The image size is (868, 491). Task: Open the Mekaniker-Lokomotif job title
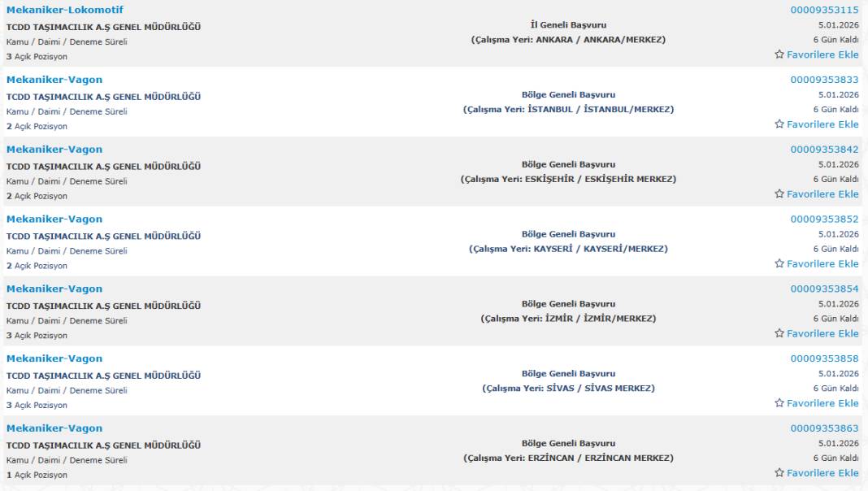64,11
